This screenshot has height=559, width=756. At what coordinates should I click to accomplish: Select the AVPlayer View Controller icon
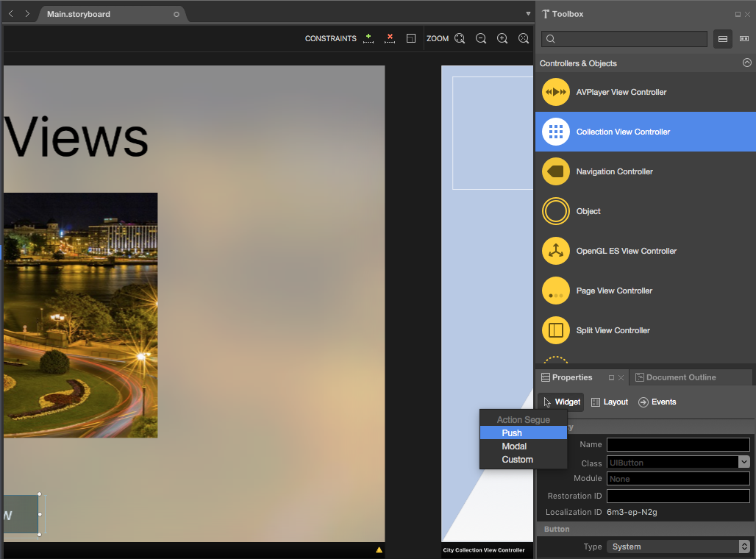pos(556,92)
